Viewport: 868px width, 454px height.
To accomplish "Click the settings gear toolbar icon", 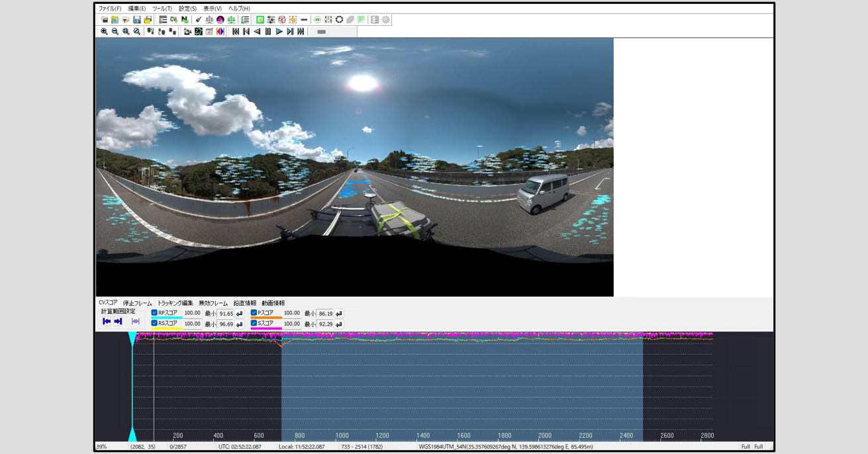I will coord(386,20).
